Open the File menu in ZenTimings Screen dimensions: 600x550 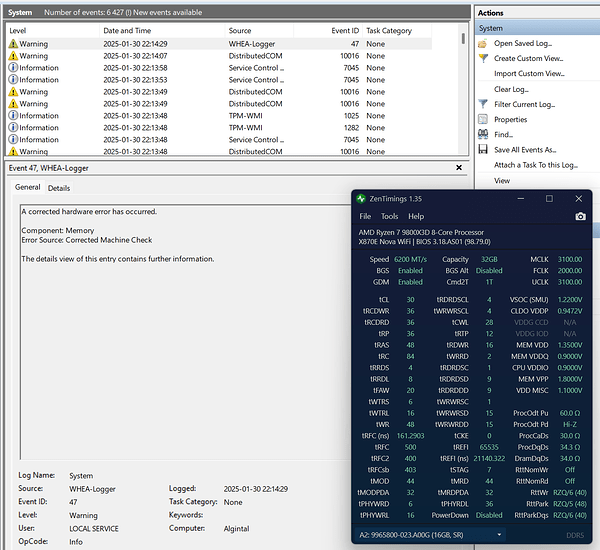[365, 216]
